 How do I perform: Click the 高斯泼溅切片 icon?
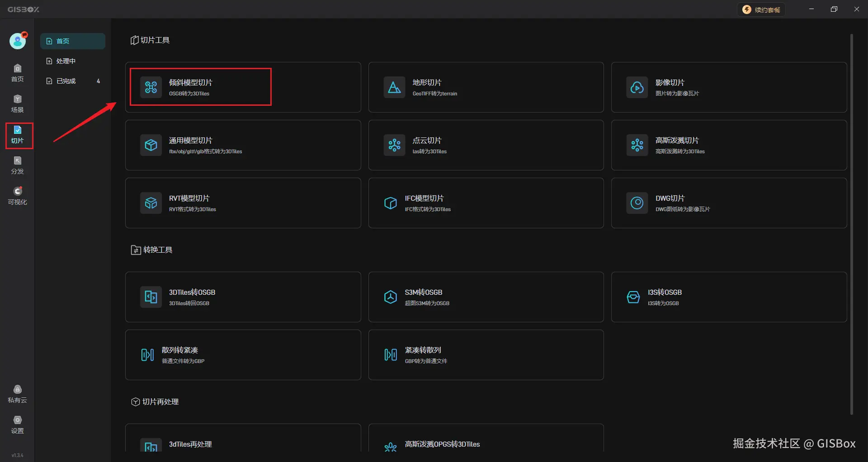coord(637,145)
